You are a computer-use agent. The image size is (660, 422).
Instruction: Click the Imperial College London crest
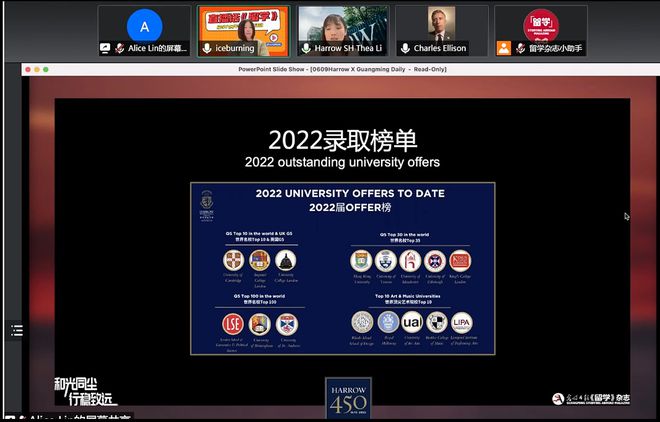pyautogui.click(x=259, y=260)
